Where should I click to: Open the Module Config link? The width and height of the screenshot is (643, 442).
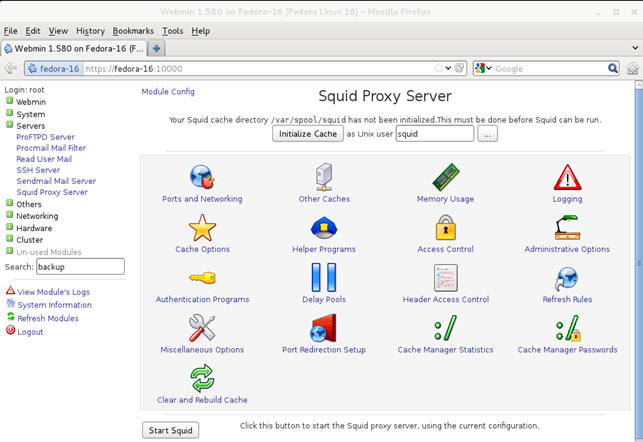tap(168, 91)
